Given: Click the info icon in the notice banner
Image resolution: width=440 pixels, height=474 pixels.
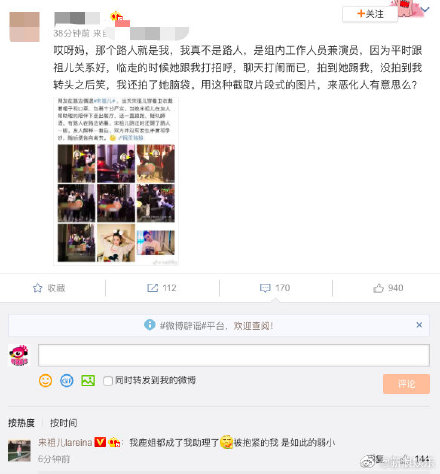Looking at the screenshot, I should pyautogui.click(x=150, y=325).
